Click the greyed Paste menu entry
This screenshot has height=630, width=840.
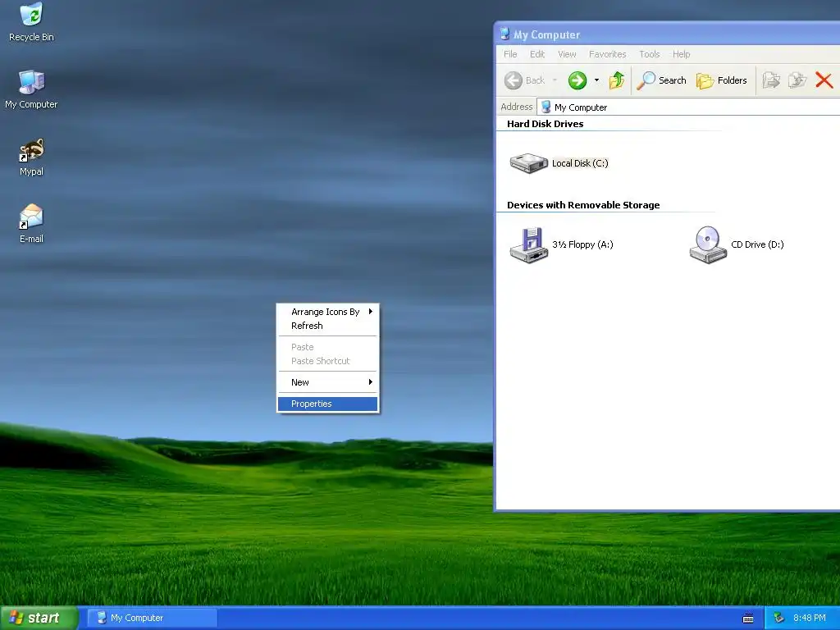tap(327, 347)
